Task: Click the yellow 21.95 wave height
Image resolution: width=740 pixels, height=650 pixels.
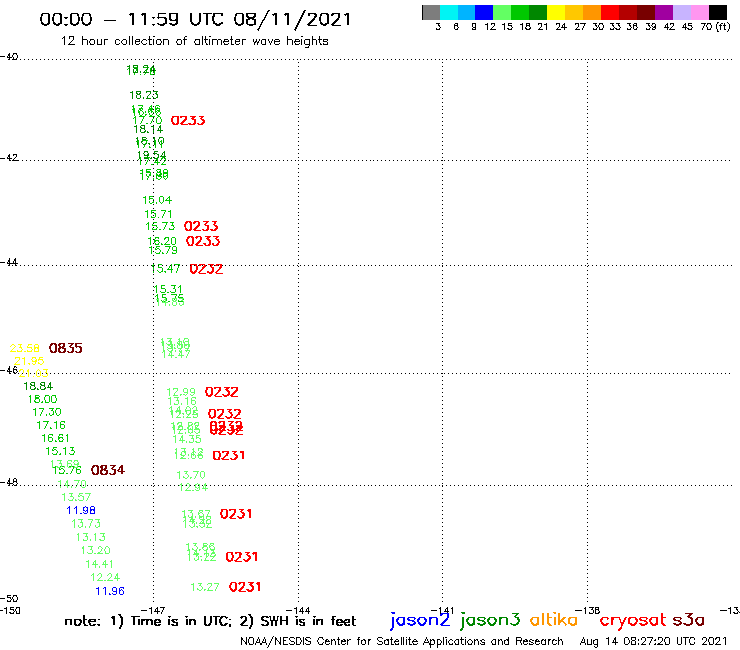Action: point(29,361)
